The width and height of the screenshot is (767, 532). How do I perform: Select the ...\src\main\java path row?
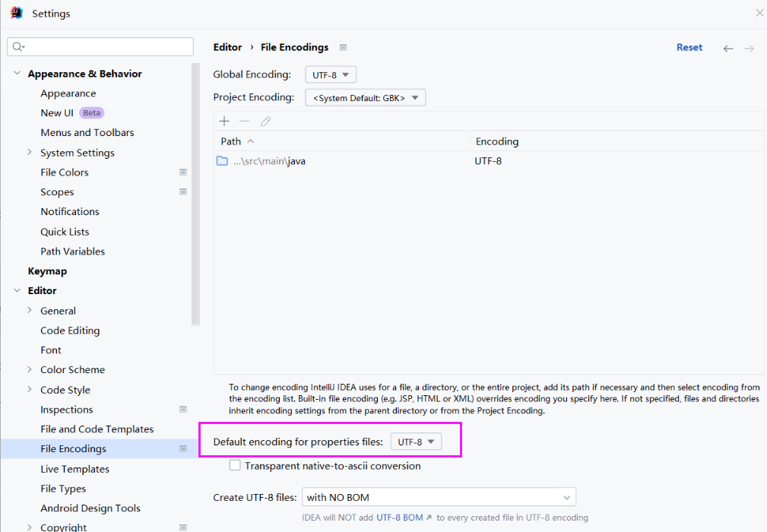488,161
